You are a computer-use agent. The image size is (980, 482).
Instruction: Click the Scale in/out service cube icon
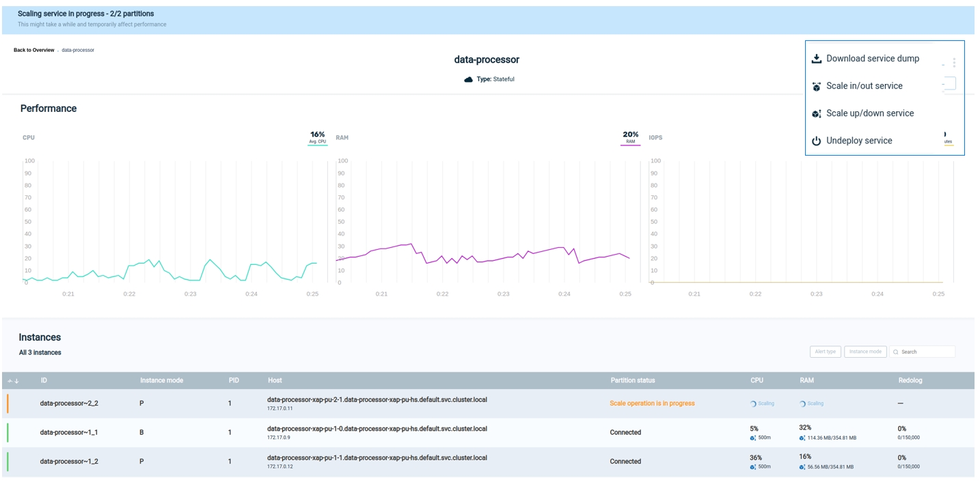click(x=816, y=87)
